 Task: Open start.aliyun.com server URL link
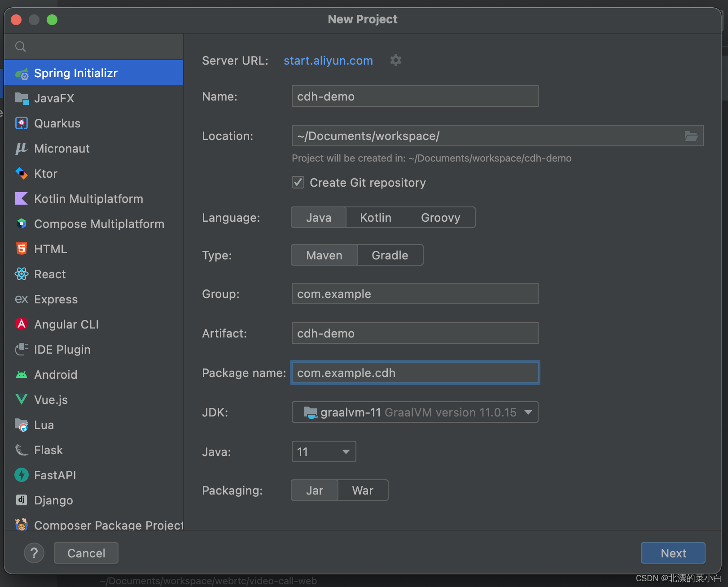(x=328, y=61)
